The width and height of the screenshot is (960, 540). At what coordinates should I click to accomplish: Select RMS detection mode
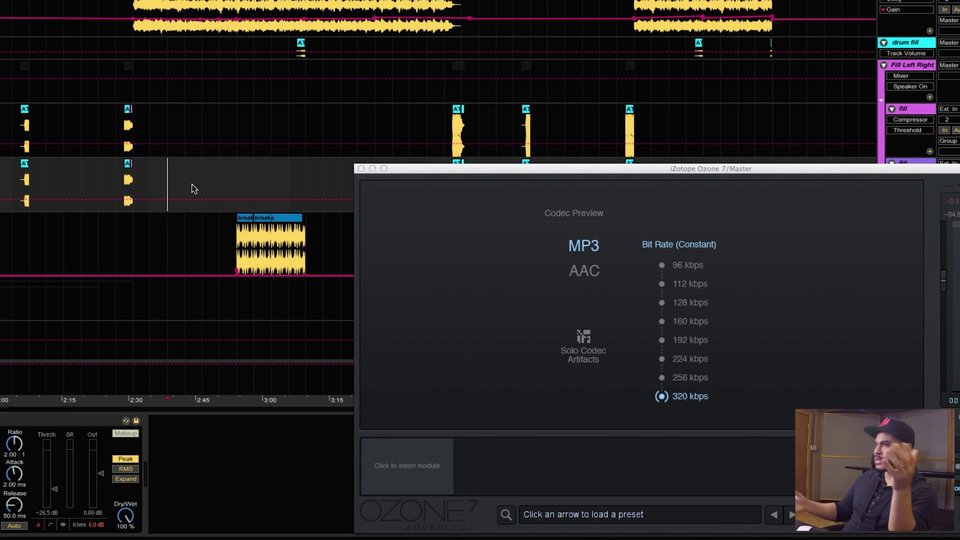[126, 469]
